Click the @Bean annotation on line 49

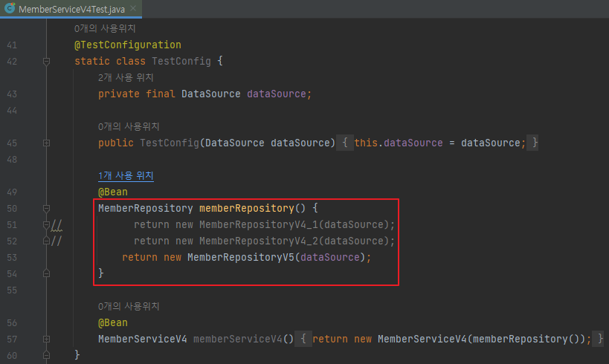(112, 192)
